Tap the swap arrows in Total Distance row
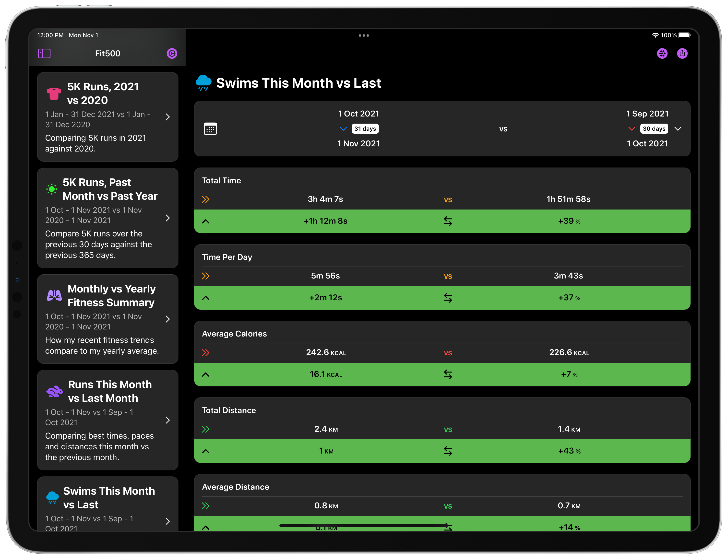 tap(448, 451)
